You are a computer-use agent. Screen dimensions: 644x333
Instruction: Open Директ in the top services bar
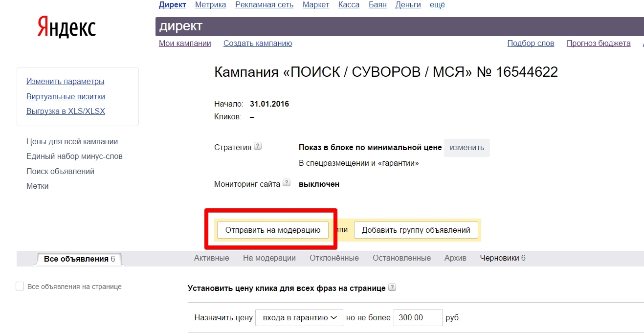173,5
